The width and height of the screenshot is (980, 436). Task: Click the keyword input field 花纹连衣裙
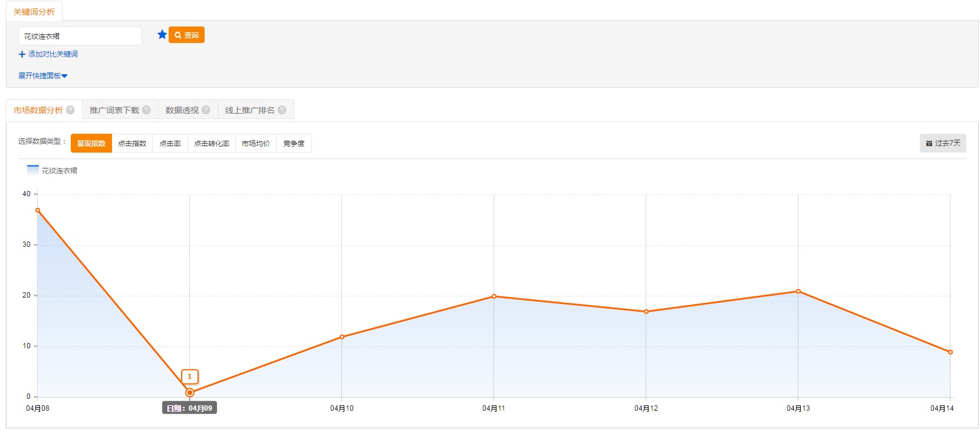[80, 36]
